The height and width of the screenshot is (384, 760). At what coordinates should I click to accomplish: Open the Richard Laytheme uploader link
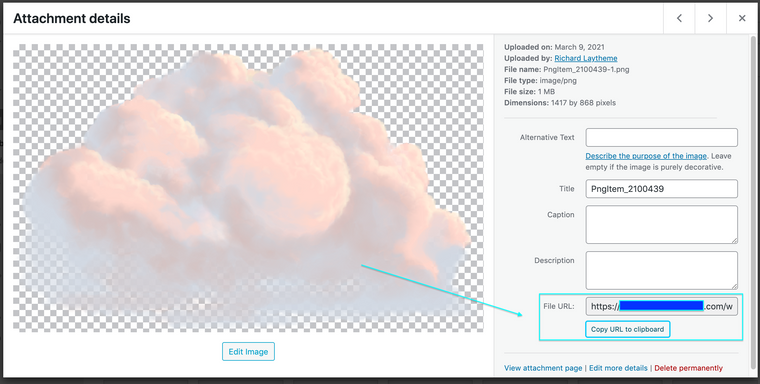586,58
